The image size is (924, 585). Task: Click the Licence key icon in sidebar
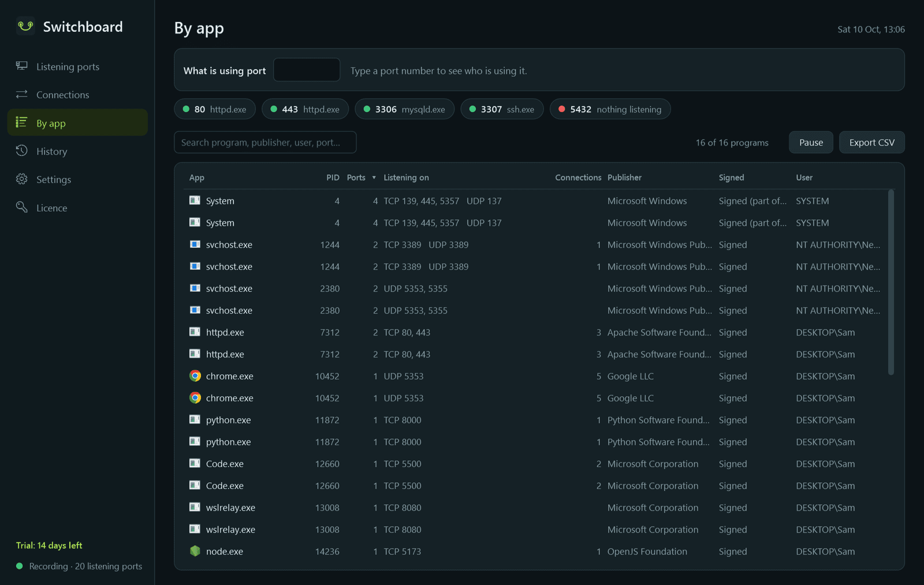(22, 207)
